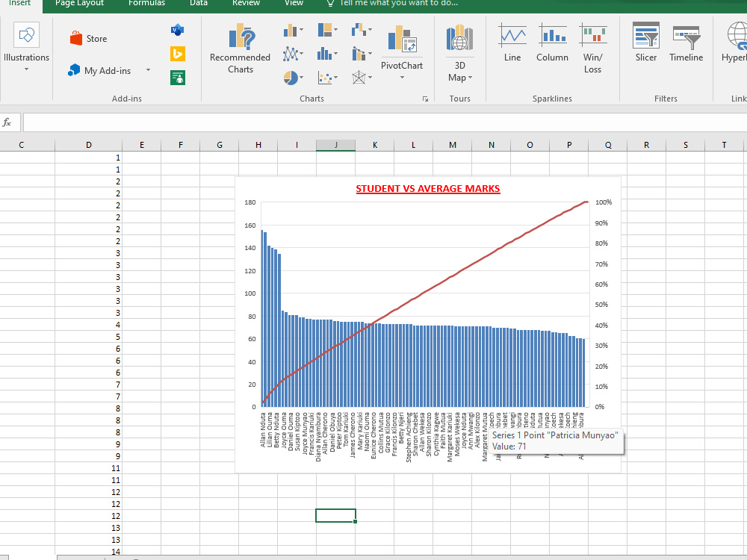This screenshot has width=747, height=560.
Task: Open the Illustrations group dropdown
Action: (26, 48)
